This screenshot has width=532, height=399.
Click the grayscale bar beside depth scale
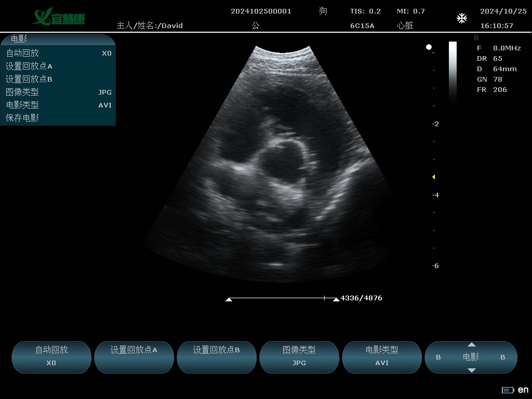[453, 70]
